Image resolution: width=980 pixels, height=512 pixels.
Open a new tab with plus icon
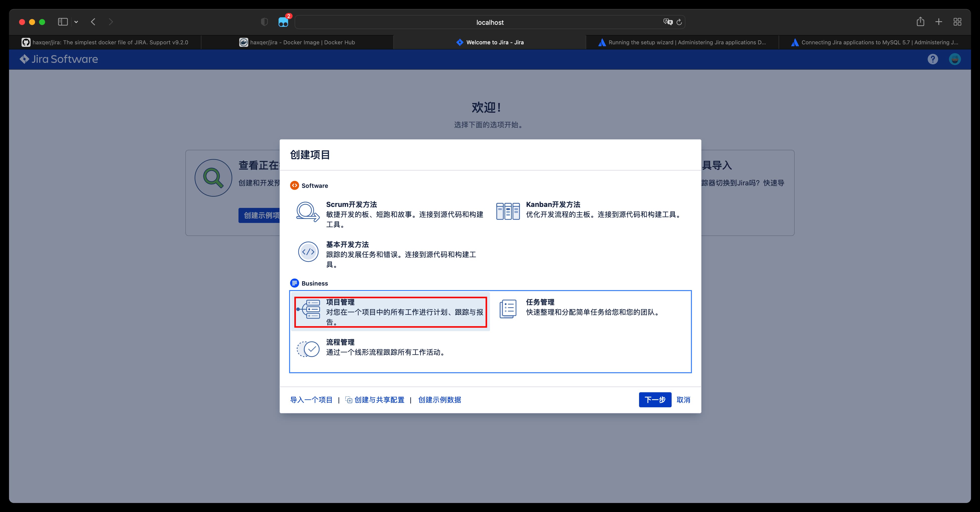pos(938,22)
